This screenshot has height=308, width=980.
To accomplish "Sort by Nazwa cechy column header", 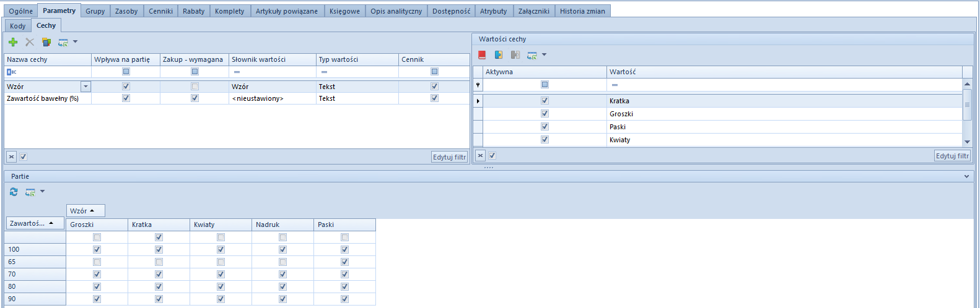I will (x=48, y=59).
